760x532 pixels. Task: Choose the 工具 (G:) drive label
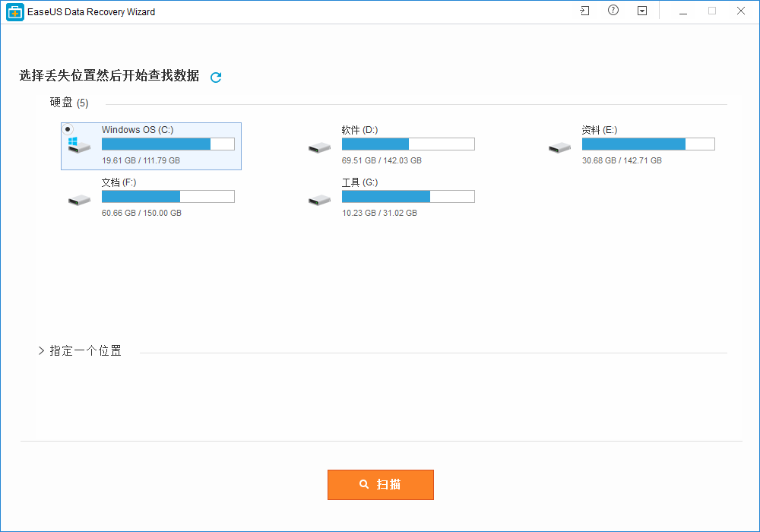click(359, 182)
